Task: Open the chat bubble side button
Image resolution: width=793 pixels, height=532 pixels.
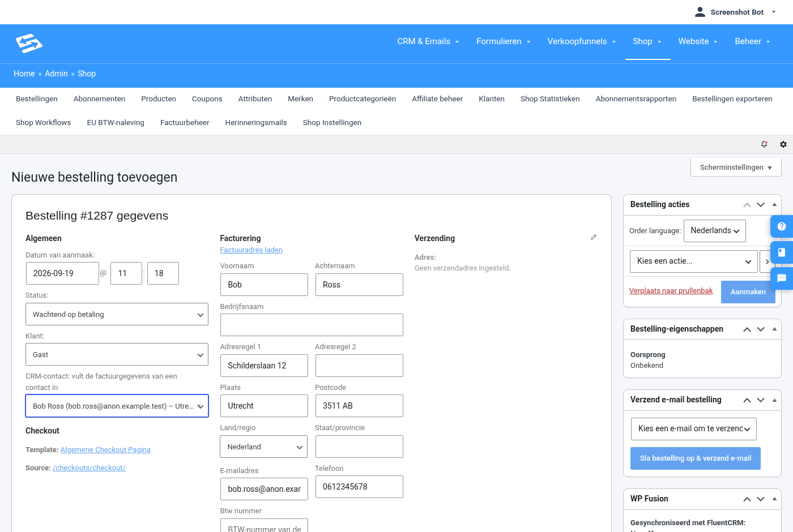Action: point(782,278)
